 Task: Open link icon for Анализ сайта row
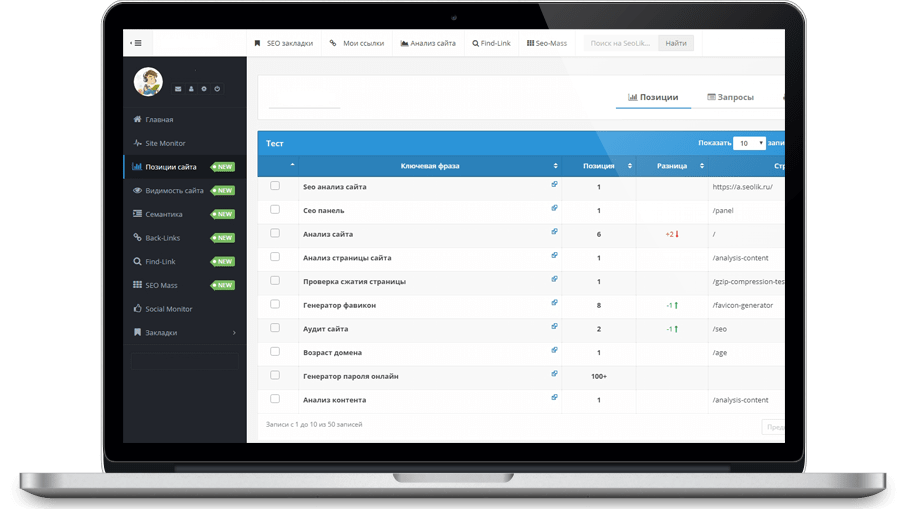point(554,231)
